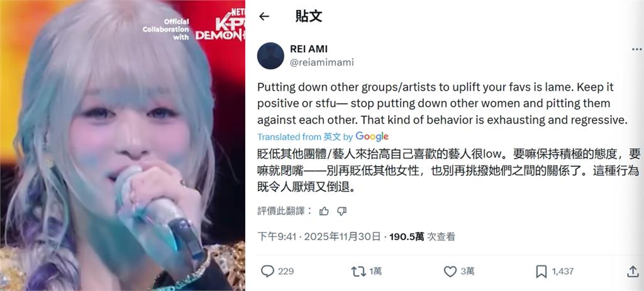Like the post with the heart icon
The image size is (644, 291).
click(x=450, y=271)
